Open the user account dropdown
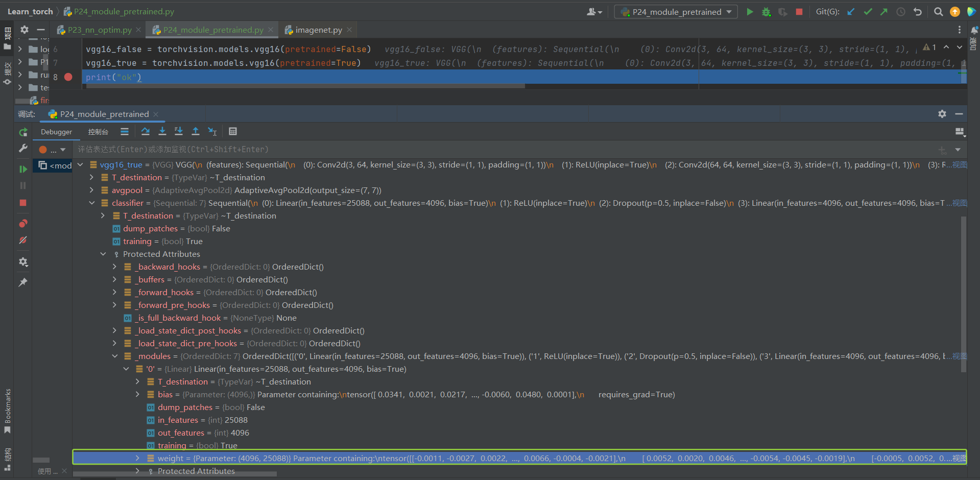 (x=594, y=12)
